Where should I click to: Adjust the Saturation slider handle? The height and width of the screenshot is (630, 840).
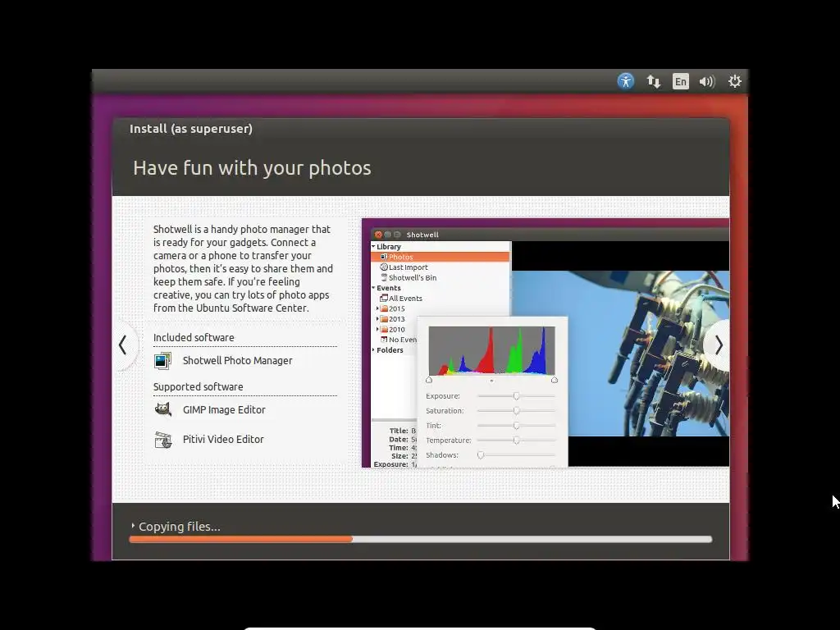point(517,410)
